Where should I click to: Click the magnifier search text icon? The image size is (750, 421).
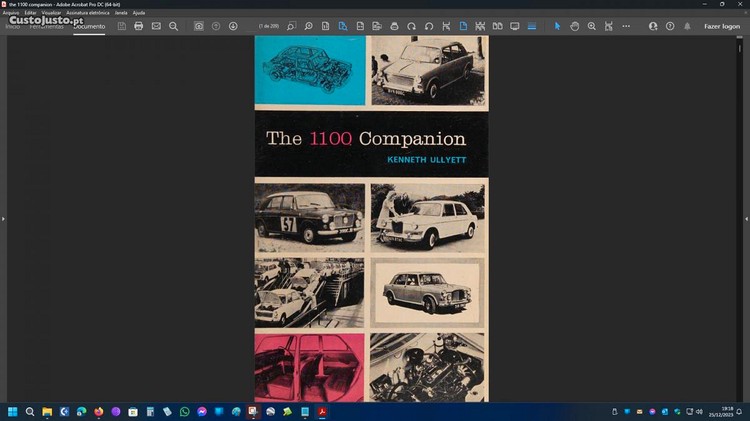[x=173, y=26]
